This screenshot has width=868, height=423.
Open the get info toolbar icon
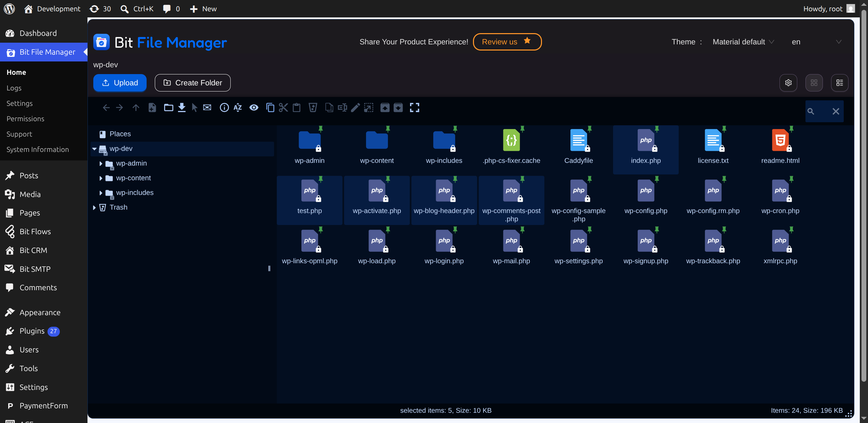click(224, 108)
